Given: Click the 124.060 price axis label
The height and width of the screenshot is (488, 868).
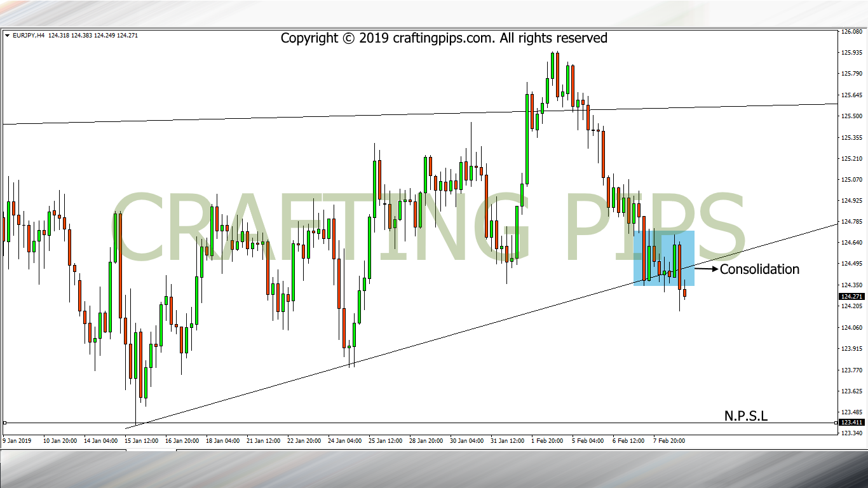Looking at the screenshot, I should 851,328.
